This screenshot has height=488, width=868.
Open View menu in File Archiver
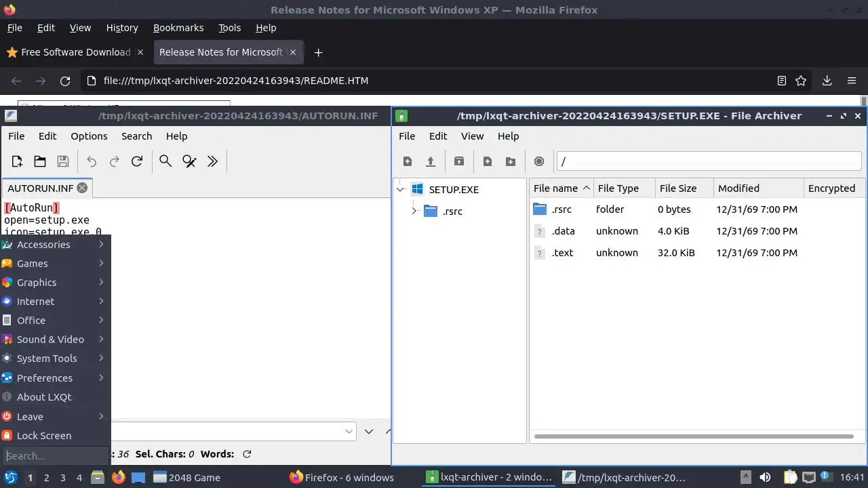(x=472, y=136)
